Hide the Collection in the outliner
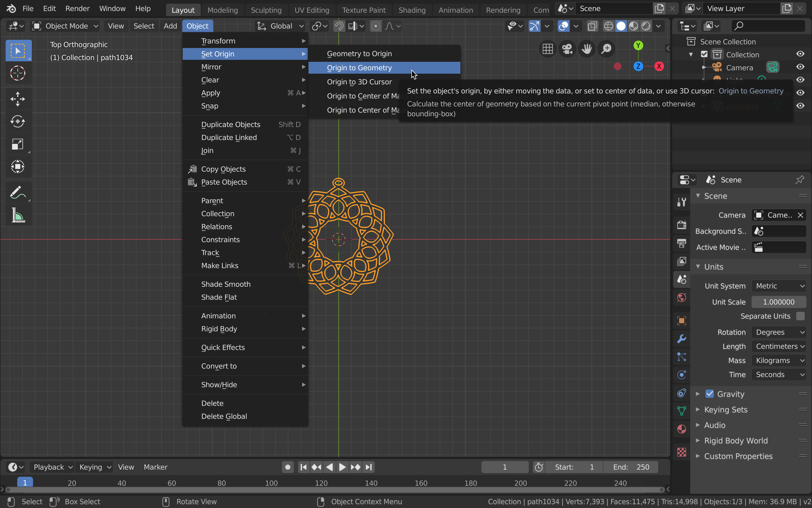 [800, 54]
